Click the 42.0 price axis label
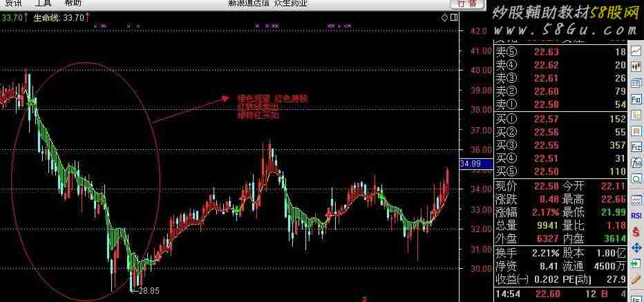This screenshot has height=302, width=644. (x=478, y=31)
